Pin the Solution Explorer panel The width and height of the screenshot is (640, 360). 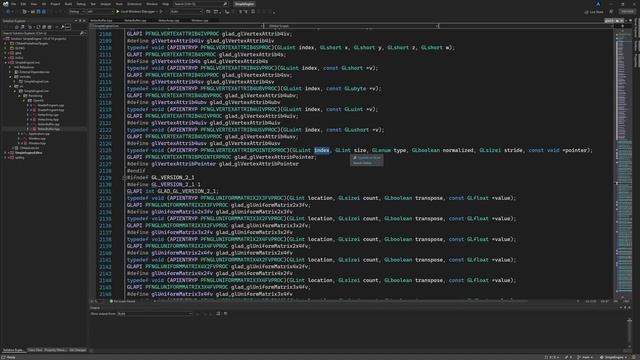80,21
